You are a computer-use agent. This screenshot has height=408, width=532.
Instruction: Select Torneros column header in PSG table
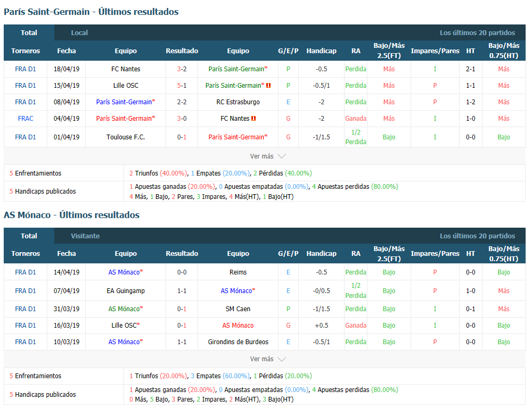[x=26, y=51]
